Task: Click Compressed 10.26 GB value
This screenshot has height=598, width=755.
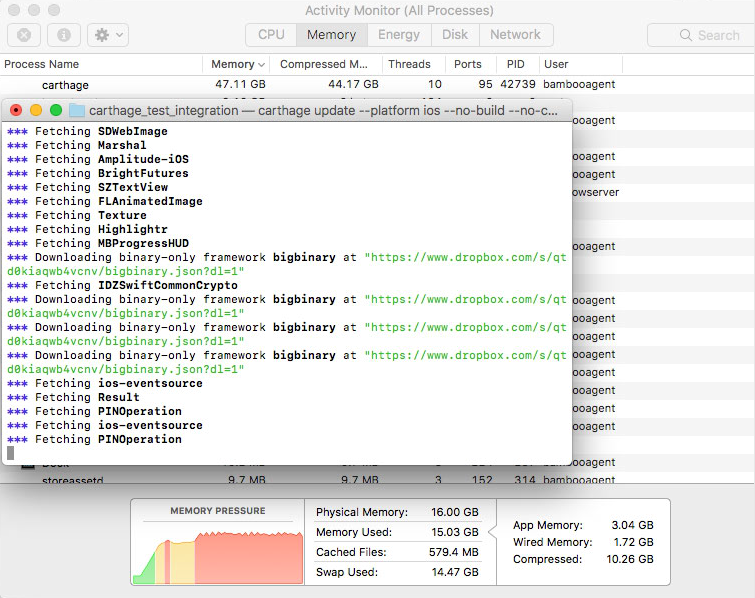Action: tap(630, 559)
